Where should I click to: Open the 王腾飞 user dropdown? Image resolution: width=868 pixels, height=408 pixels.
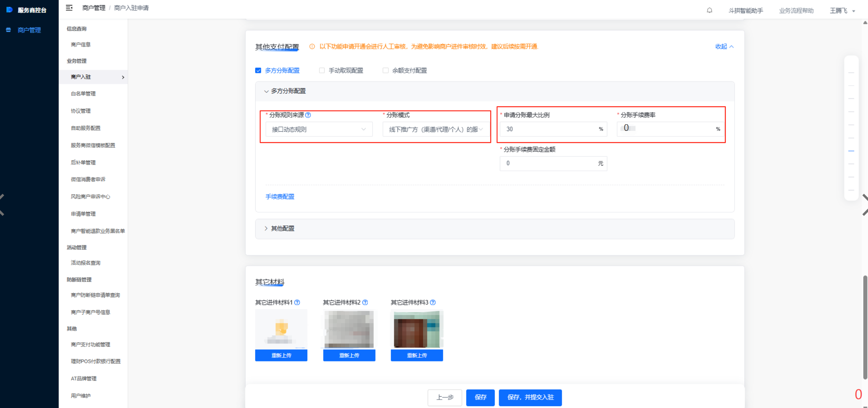842,11
